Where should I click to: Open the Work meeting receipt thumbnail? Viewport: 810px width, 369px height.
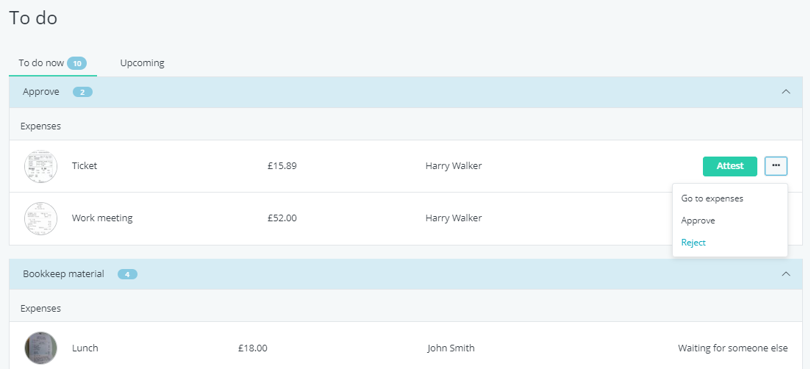[41, 219]
